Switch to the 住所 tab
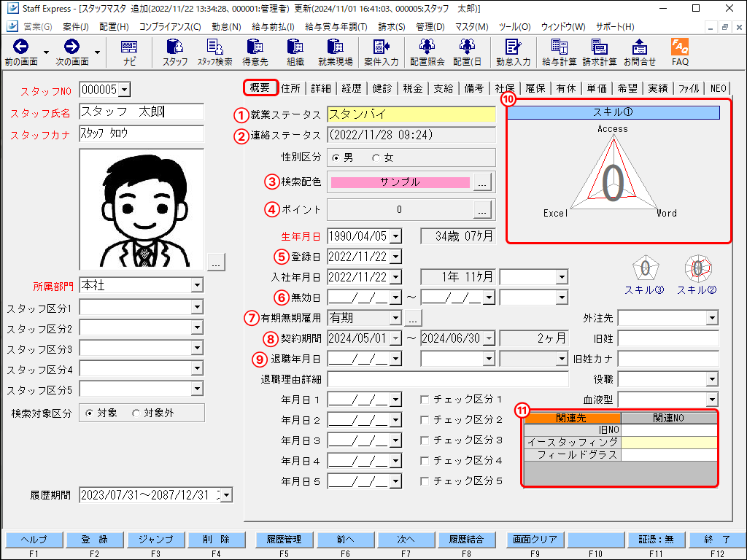The image size is (747, 560). [x=290, y=87]
